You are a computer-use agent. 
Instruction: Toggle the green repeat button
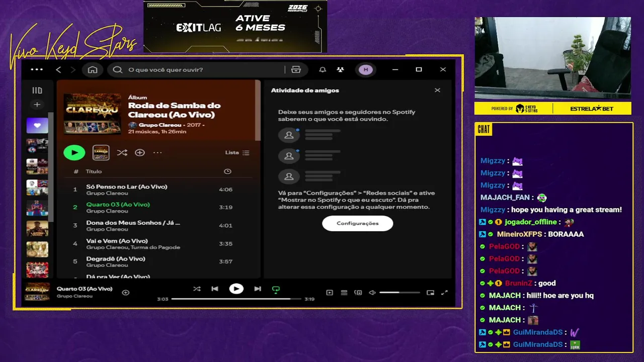pyautogui.click(x=276, y=290)
